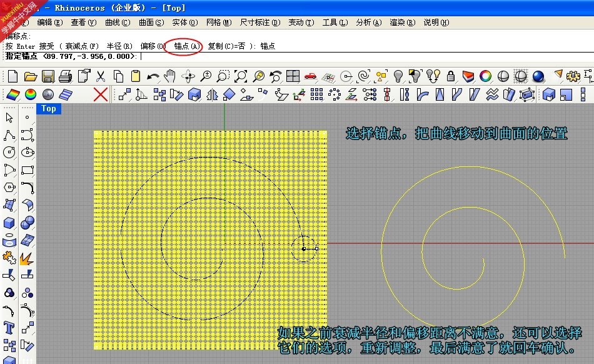Select the arrow pointer tool in sidebar
Screen dimensions: 594x364
click(x=9, y=118)
